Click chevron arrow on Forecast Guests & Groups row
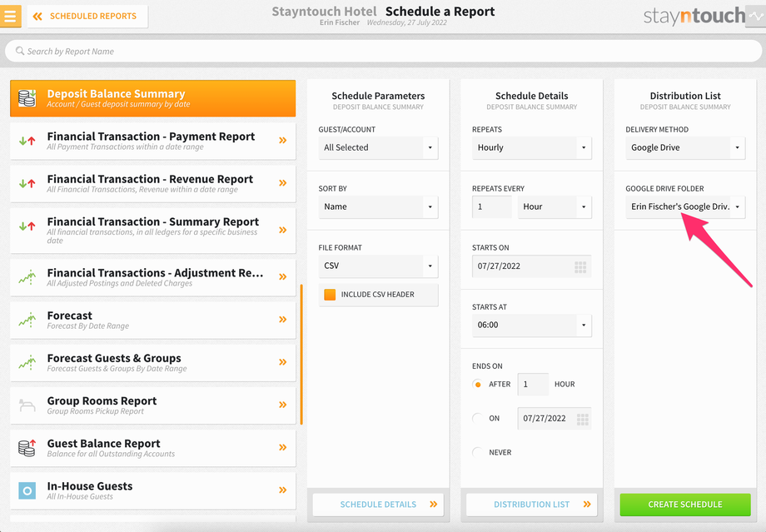The width and height of the screenshot is (766, 532). [x=283, y=362]
